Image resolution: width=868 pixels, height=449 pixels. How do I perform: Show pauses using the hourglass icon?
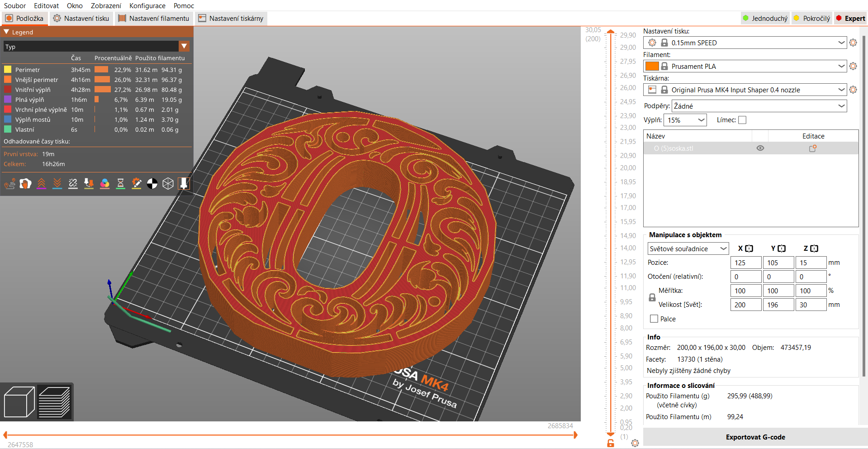pyautogui.click(x=121, y=183)
